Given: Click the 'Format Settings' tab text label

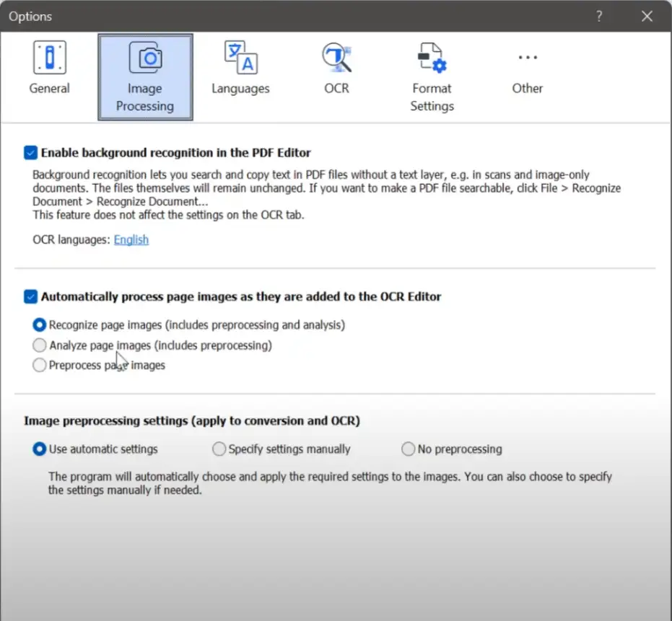Looking at the screenshot, I should click(432, 97).
